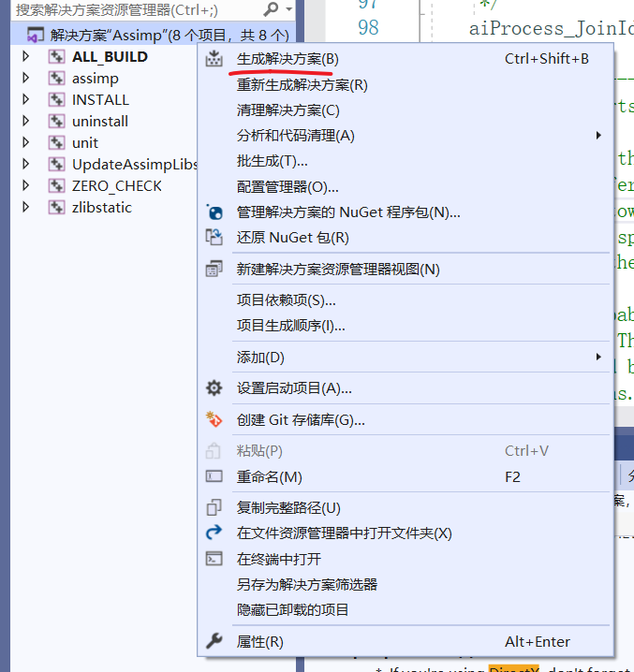This screenshot has height=672, width=634.
Task: Click the assimp project icon
Action: tap(56, 78)
